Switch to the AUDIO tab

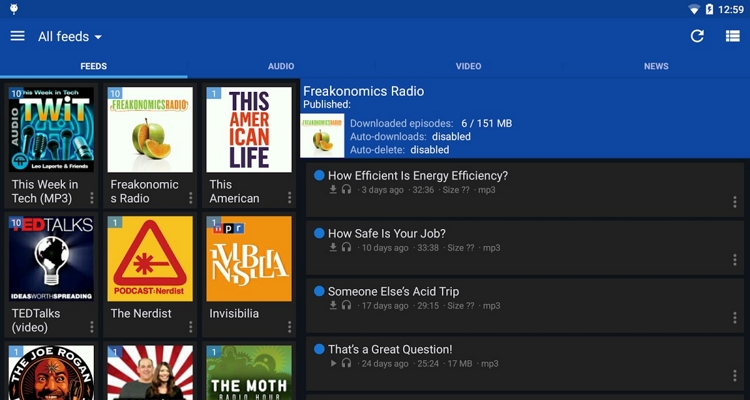281,67
